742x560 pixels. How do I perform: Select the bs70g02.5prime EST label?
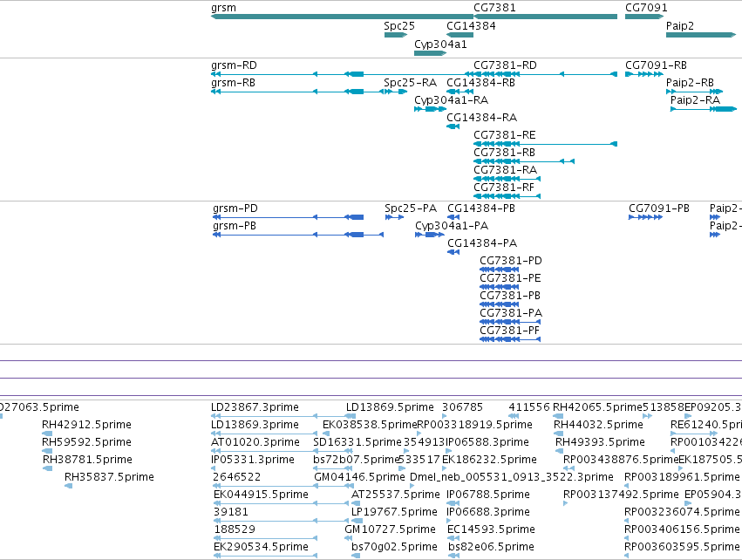(x=394, y=547)
